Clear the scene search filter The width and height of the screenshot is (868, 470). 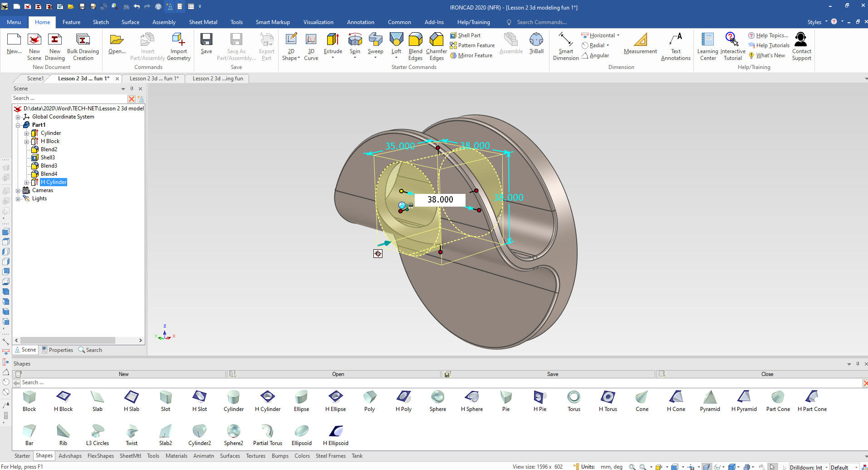tap(131, 99)
